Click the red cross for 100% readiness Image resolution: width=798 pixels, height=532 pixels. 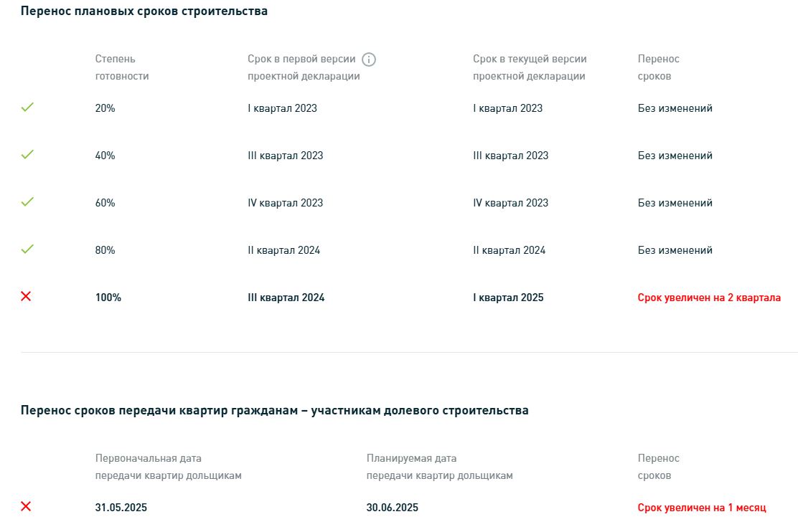pyautogui.click(x=26, y=296)
